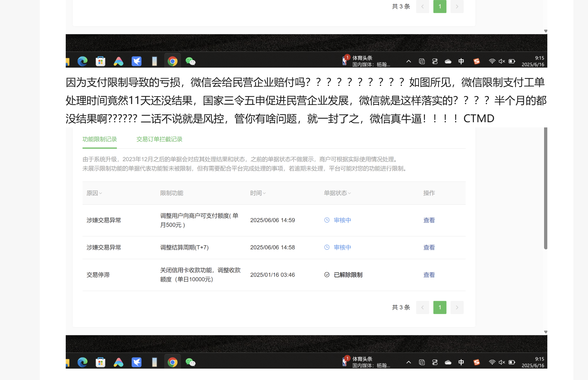Screen dimensions: 588x380
Task: Open Google Chrome in the lower taskbar image
Action: point(172,362)
